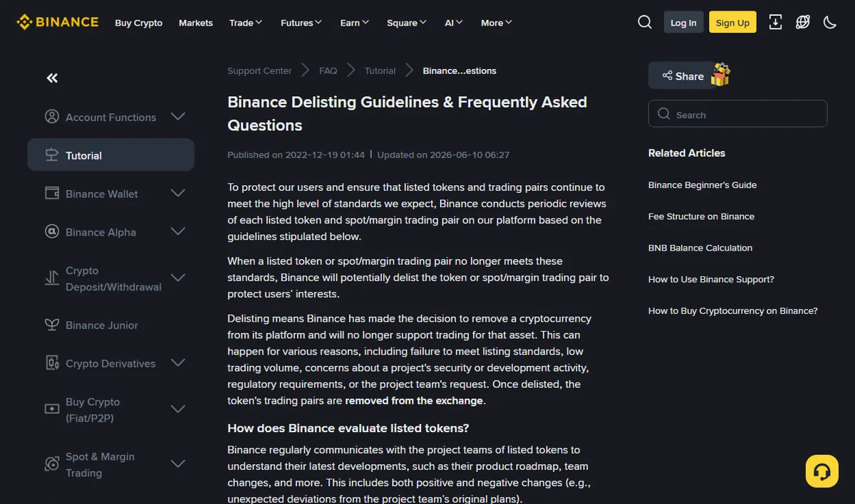Open the Fee Structure on Binance article
This screenshot has width=855, height=504.
[701, 216]
